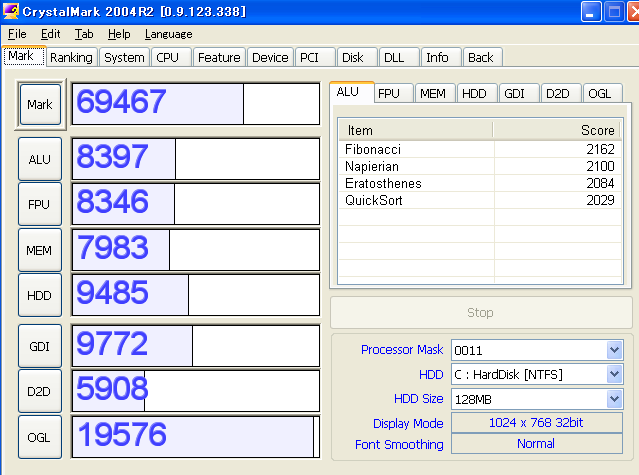Run the full Mark benchmark button
Image resolution: width=639 pixels, height=475 pixels.
pyautogui.click(x=40, y=104)
